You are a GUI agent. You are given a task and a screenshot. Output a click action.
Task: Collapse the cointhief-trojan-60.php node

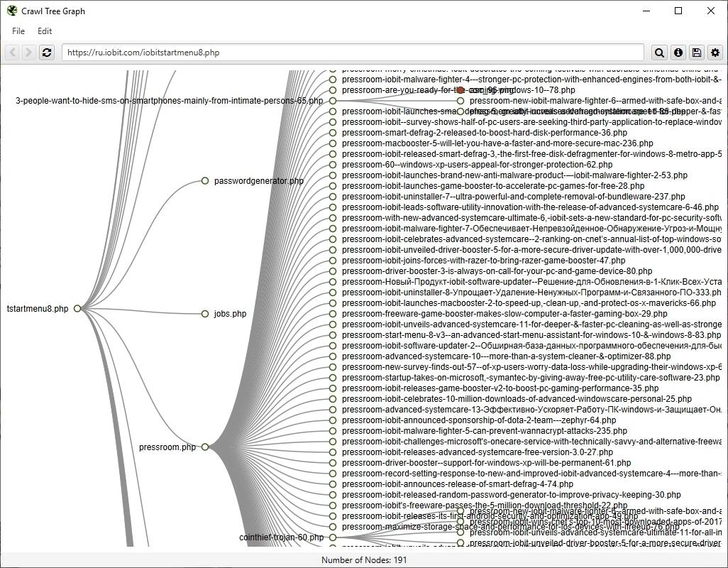(x=333, y=537)
